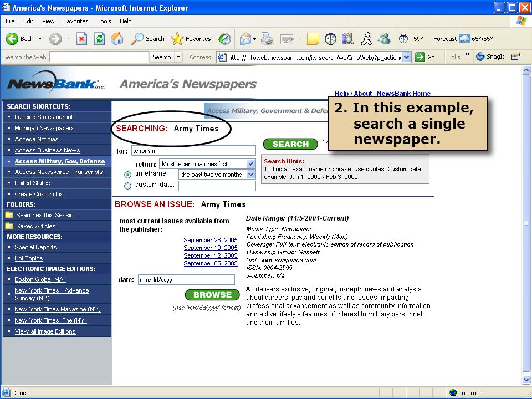Open the Boston Globe (MA) image edition
The image size is (532, 399).
pyautogui.click(x=40, y=279)
